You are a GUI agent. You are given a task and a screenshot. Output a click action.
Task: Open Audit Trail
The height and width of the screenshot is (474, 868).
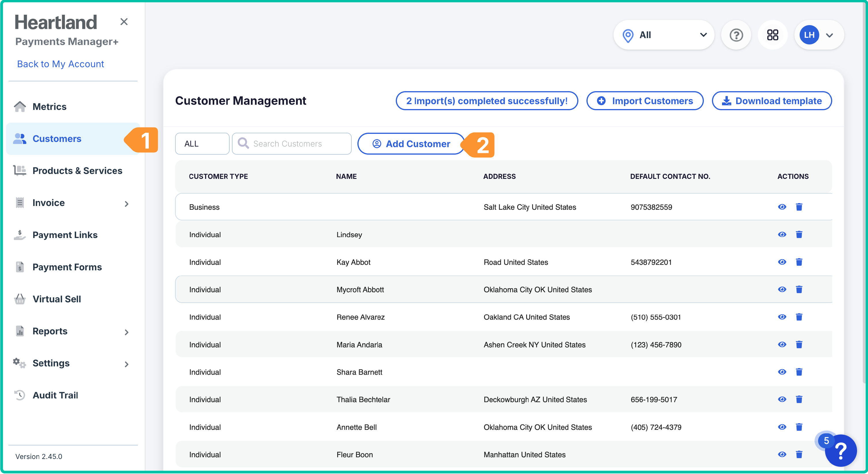[x=73, y=395]
